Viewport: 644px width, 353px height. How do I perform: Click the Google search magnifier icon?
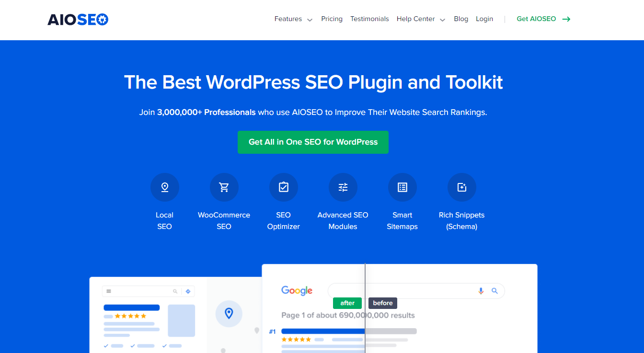[495, 291]
